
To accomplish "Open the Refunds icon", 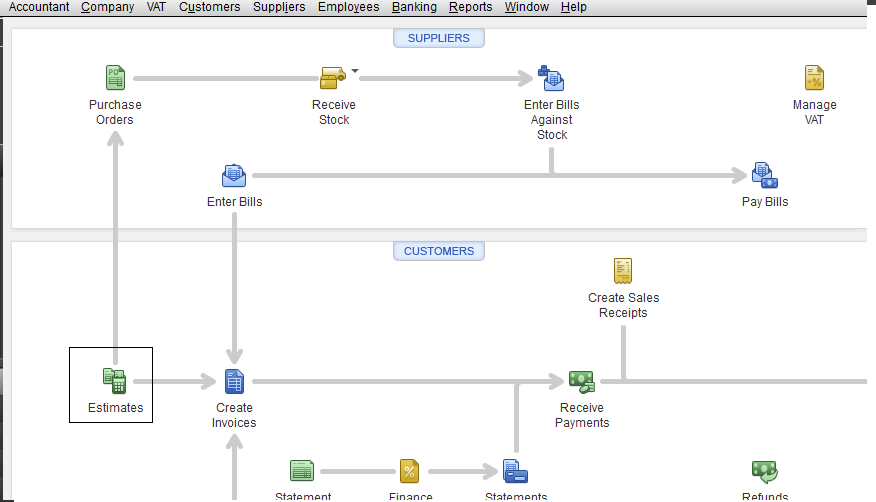I will click(764, 471).
